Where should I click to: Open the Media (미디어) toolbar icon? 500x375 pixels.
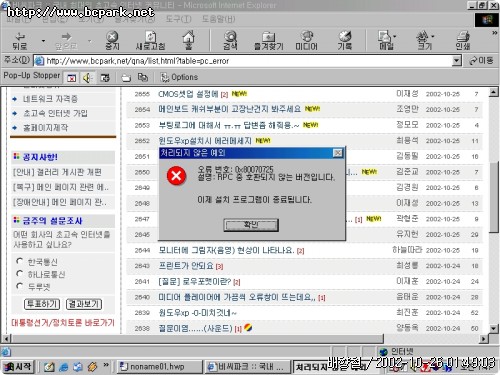click(x=307, y=41)
